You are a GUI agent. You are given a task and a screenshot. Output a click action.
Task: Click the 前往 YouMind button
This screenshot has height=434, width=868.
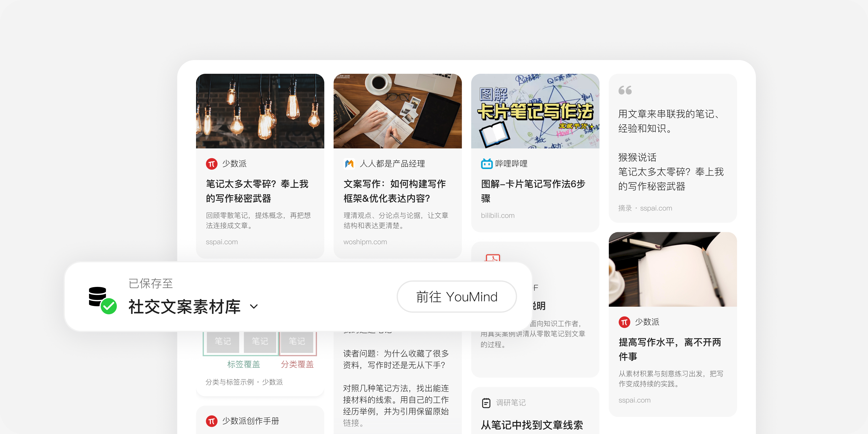(x=457, y=297)
